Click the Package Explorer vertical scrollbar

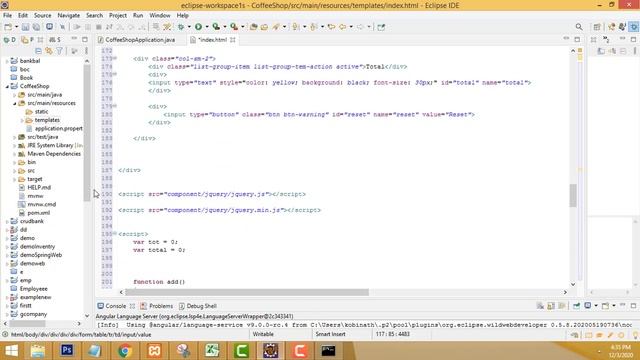coord(87,133)
